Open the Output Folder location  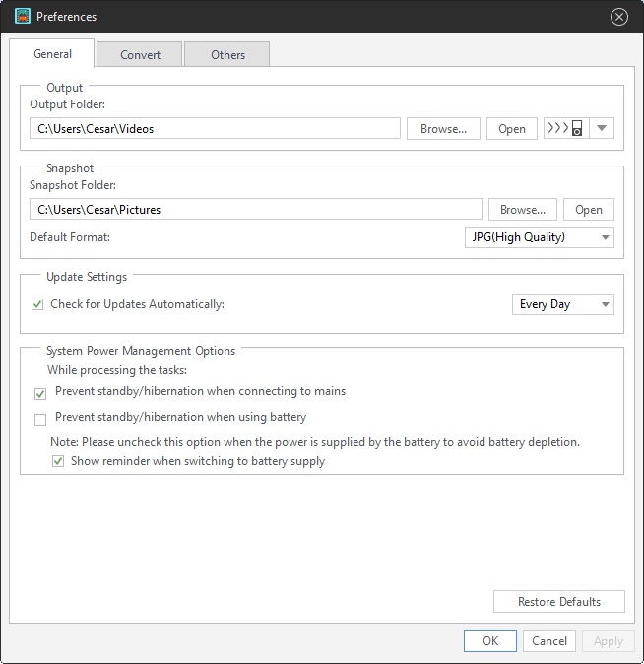[512, 129]
